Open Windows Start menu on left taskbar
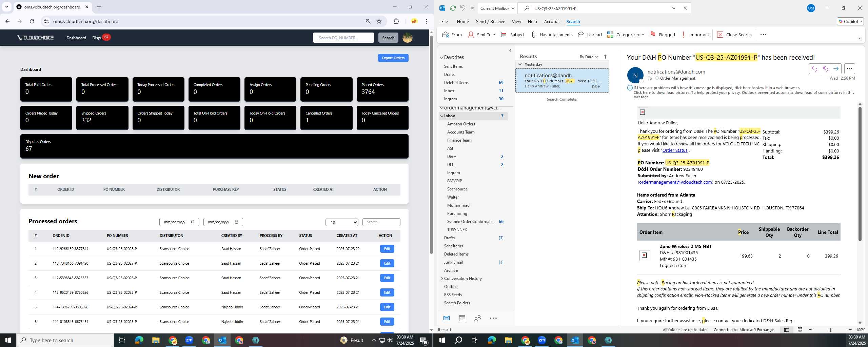 pos(8,340)
